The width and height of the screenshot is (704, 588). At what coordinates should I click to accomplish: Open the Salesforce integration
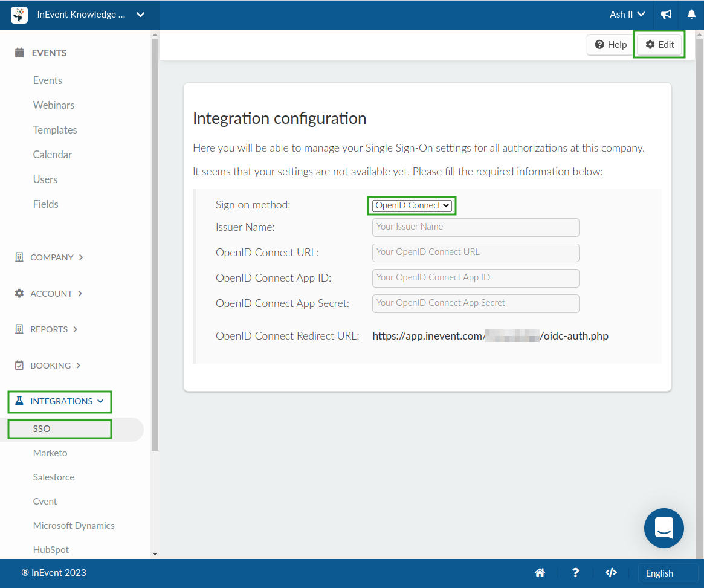tap(53, 477)
